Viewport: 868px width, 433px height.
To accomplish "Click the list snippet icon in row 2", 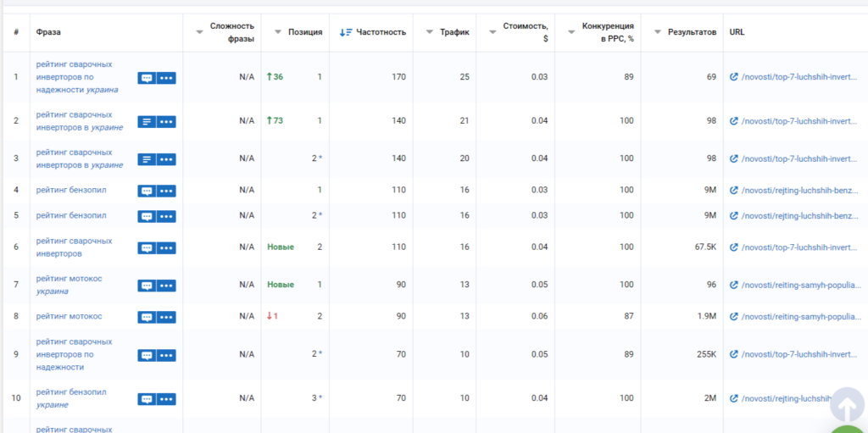I will [147, 121].
